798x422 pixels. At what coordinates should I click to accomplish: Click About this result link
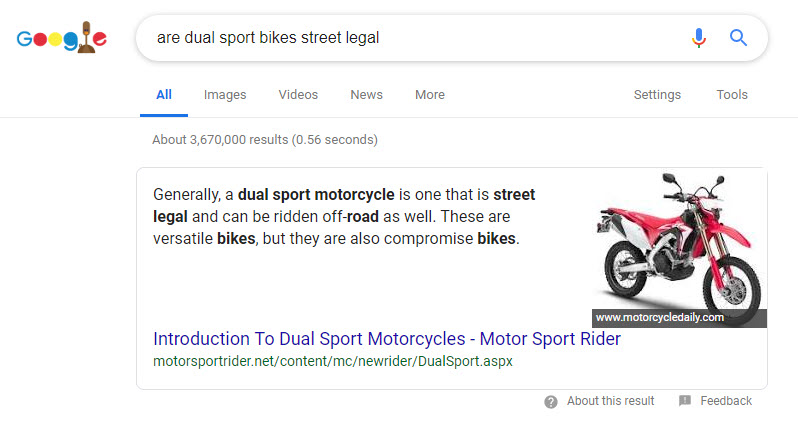coord(610,401)
